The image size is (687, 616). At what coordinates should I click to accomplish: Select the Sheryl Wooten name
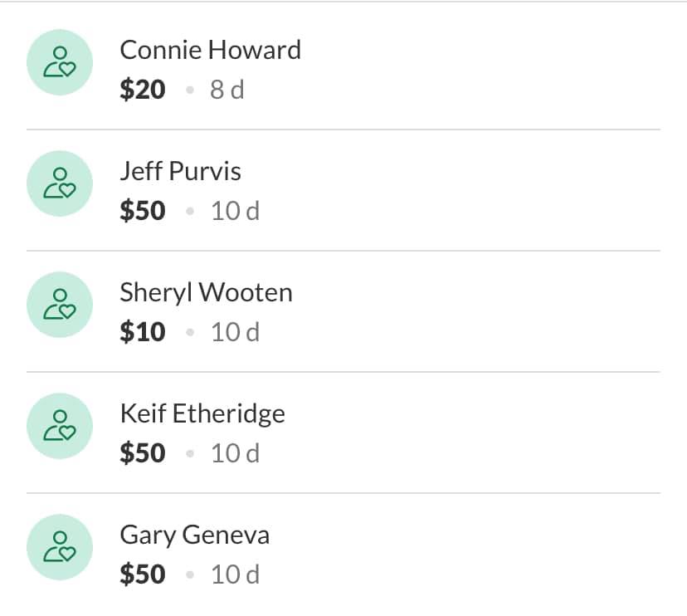[206, 292]
